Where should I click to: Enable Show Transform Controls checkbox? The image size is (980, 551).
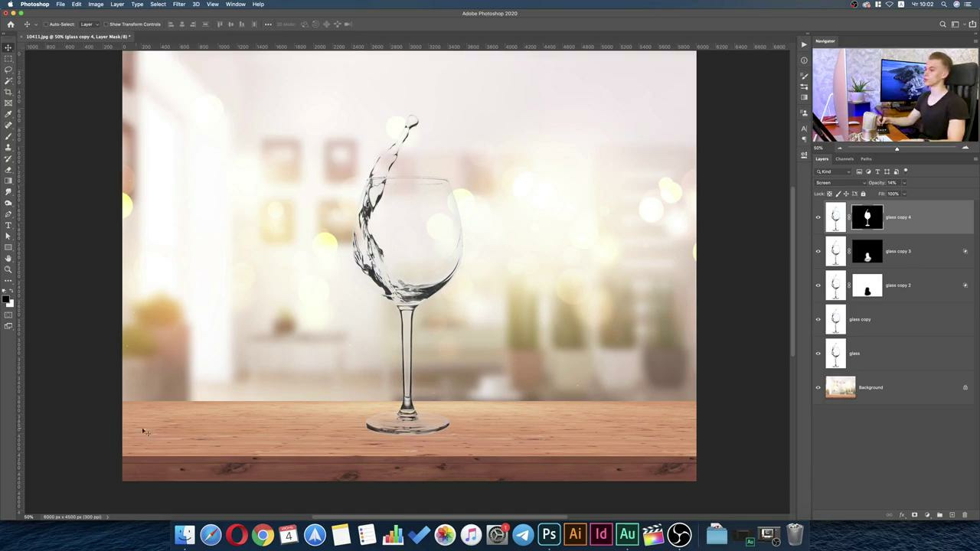[106, 24]
